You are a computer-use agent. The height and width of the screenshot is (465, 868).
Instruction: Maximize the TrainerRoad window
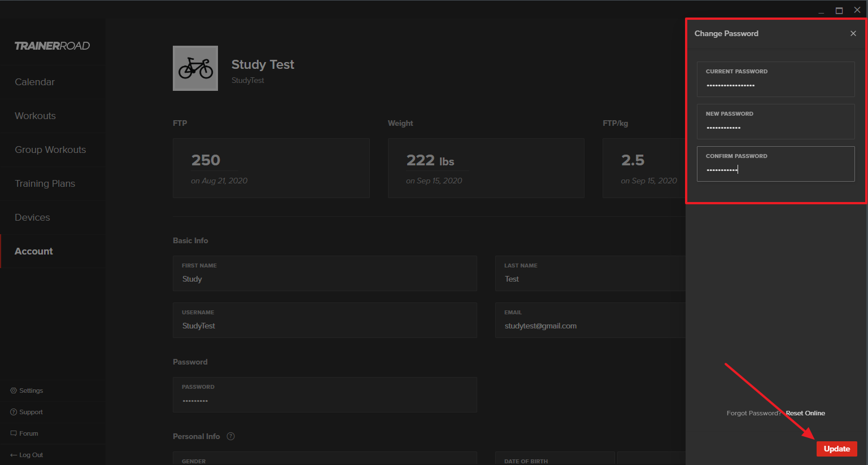point(839,11)
